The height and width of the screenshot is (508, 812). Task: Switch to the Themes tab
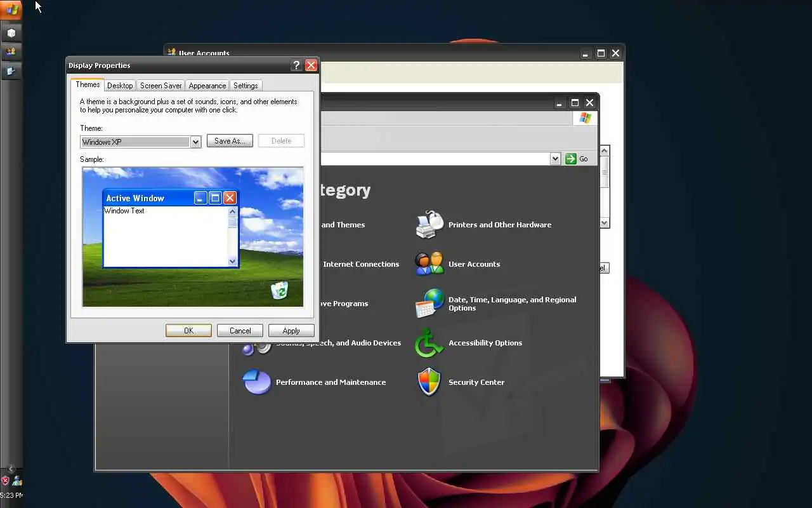click(x=88, y=84)
